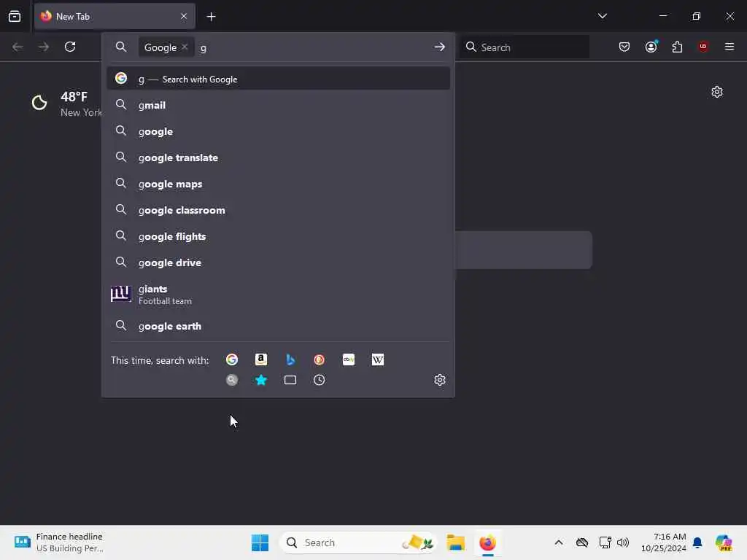Screen dimensions: 747x560
Task: Click the Windows taskbar Search box
Action: click(x=357, y=542)
